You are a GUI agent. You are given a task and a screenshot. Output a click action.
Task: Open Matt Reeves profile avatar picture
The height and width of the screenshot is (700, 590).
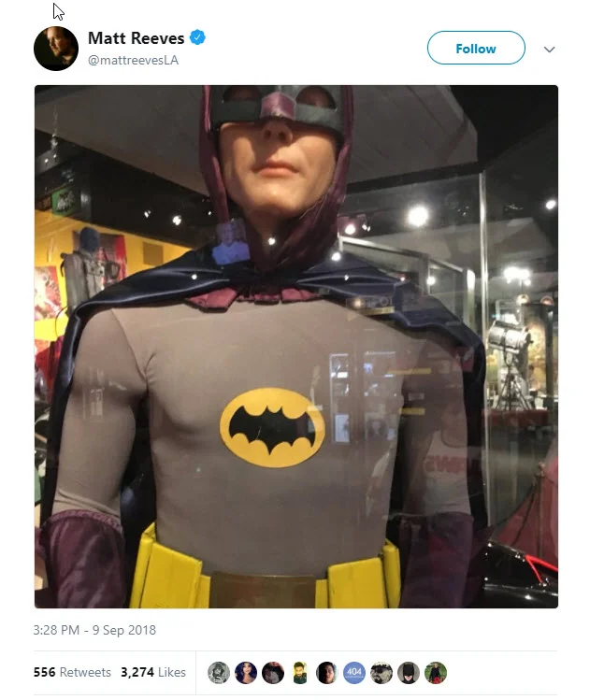tap(56, 49)
